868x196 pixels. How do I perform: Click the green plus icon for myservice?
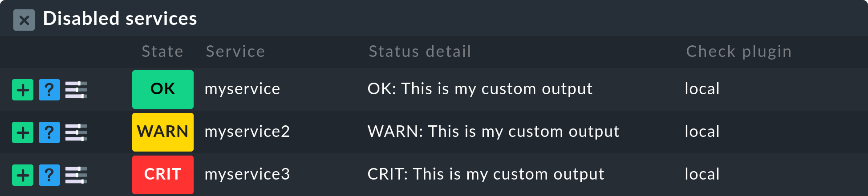tap(23, 90)
